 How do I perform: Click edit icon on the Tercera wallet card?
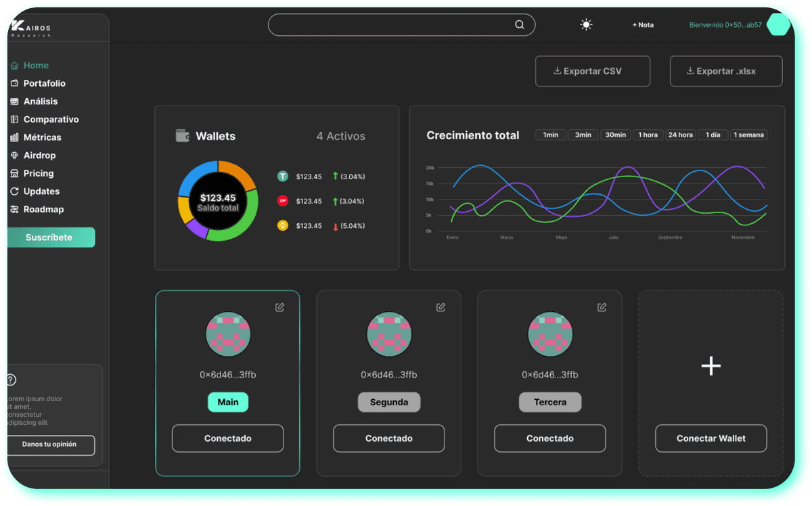(x=602, y=307)
